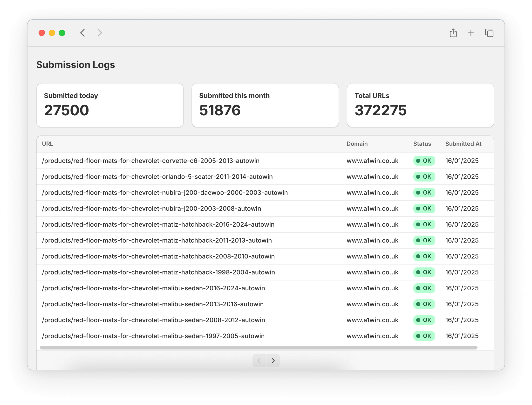Click the red close window button
Viewport: 532px width, 405px height.
click(x=42, y=33)
